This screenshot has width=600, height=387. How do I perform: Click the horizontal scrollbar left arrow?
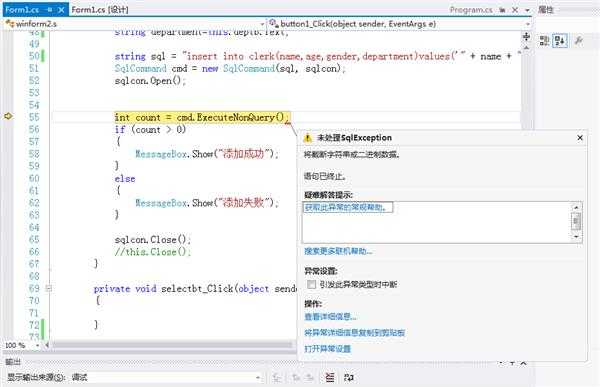47,345
